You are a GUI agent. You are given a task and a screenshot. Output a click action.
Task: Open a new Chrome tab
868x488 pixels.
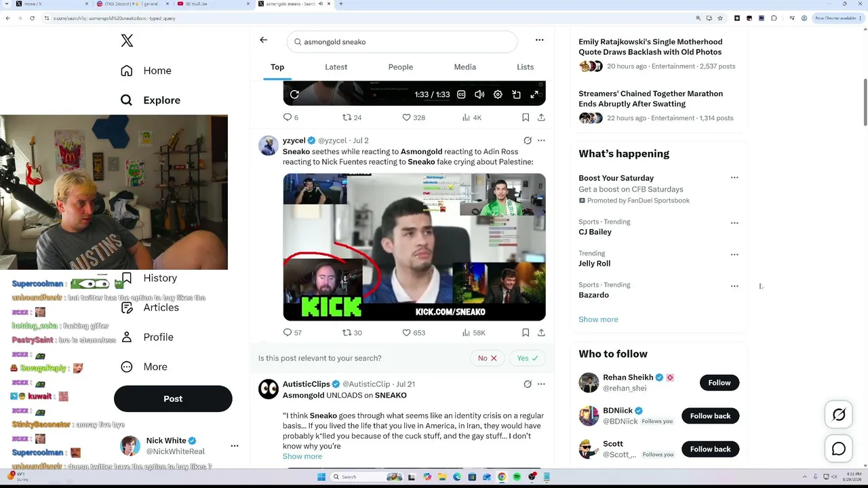coord(340,4)
